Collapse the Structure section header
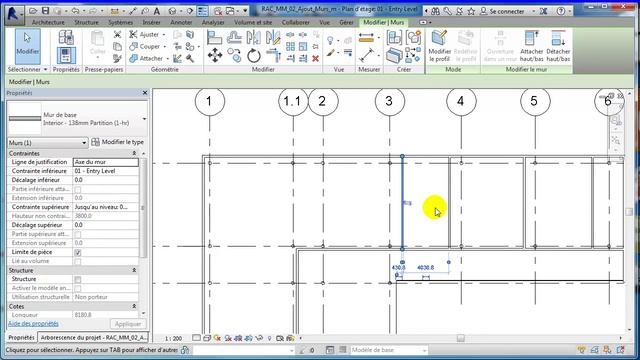This screenshot has height=360, width=640. 134,270
